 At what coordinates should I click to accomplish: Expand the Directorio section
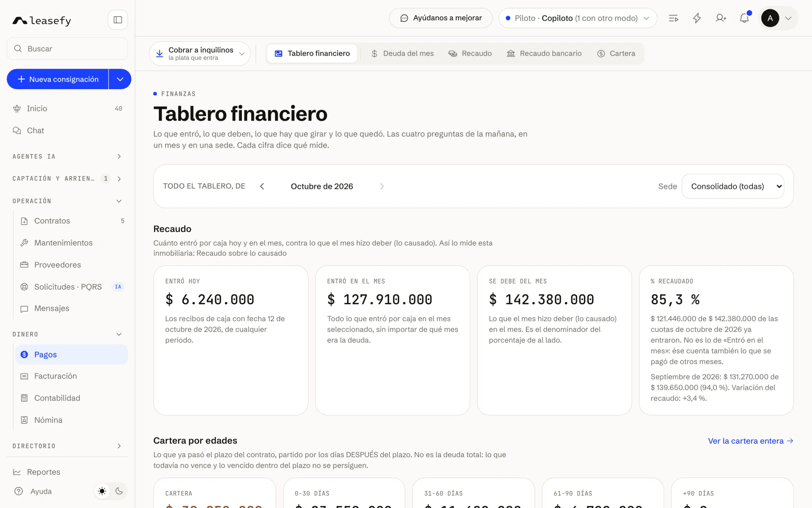click(x=68, y=446)
